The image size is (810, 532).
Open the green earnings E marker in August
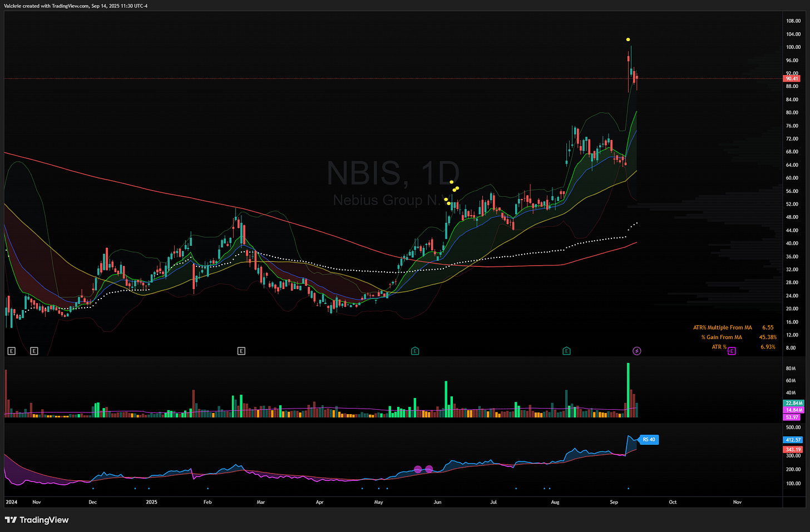pos(566,351)
